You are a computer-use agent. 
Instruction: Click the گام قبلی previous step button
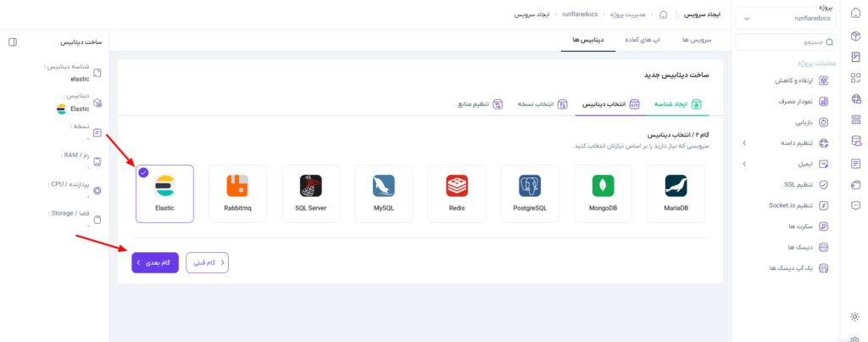pos(207,263)
